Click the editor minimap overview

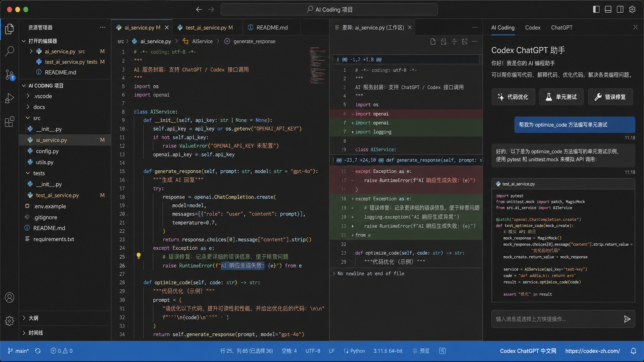(317, 65)
